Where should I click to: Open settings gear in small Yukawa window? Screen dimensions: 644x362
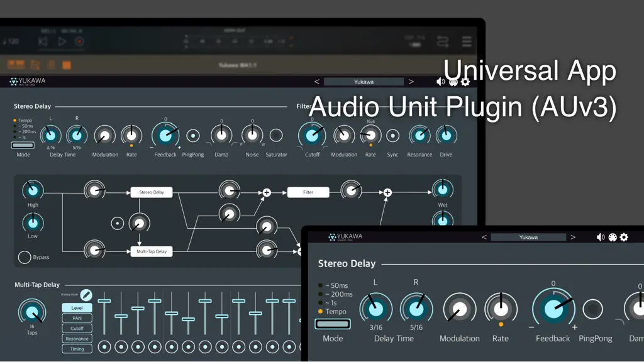click(624, 237)
